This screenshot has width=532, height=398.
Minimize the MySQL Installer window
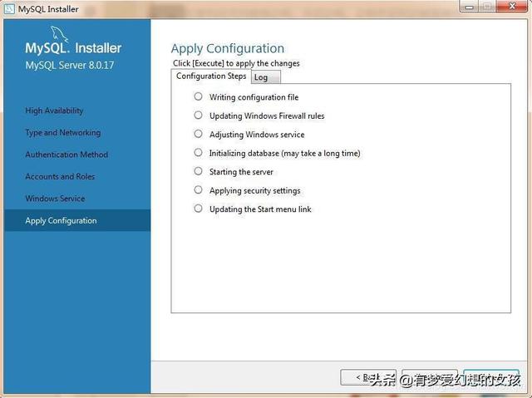(x=469, y=7)
